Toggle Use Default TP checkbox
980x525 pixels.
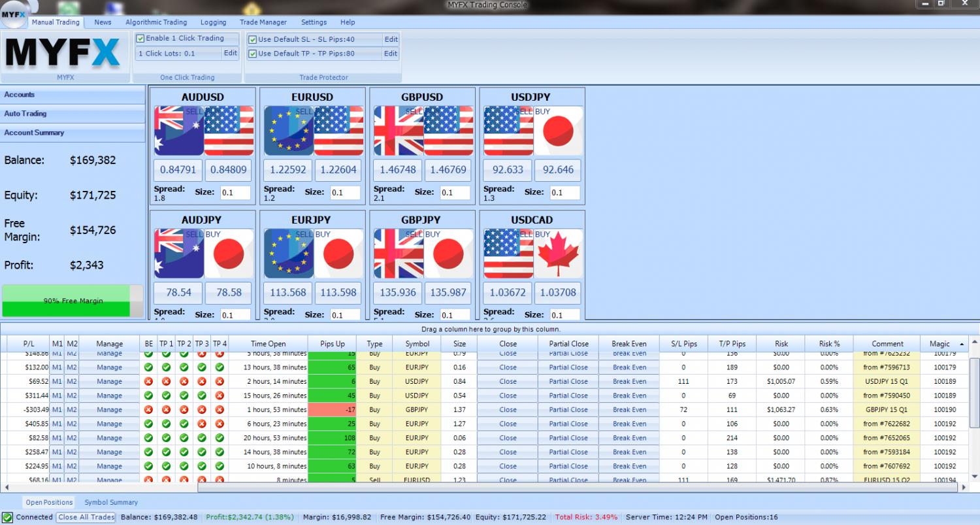click(x=253, y=54)
